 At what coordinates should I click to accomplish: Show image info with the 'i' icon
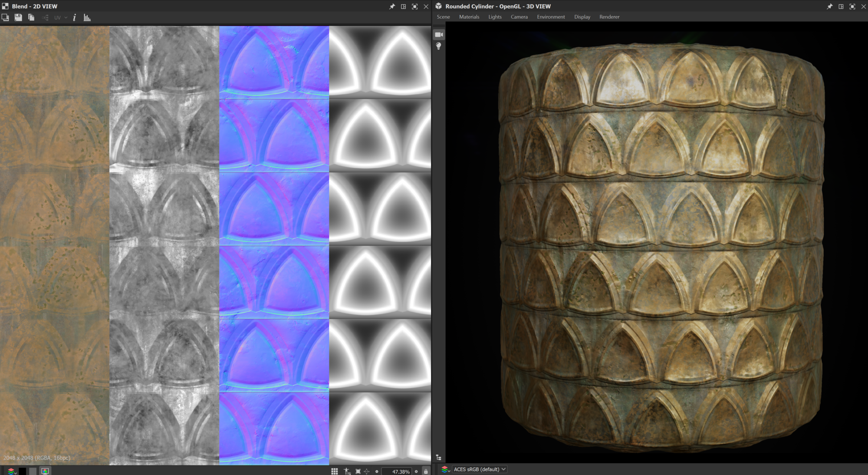tap(74, 17)
